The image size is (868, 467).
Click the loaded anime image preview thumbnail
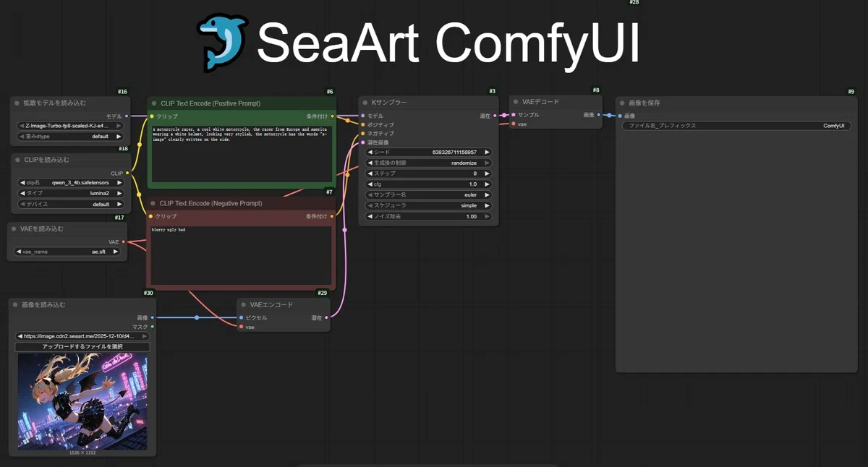pos(82,401)
